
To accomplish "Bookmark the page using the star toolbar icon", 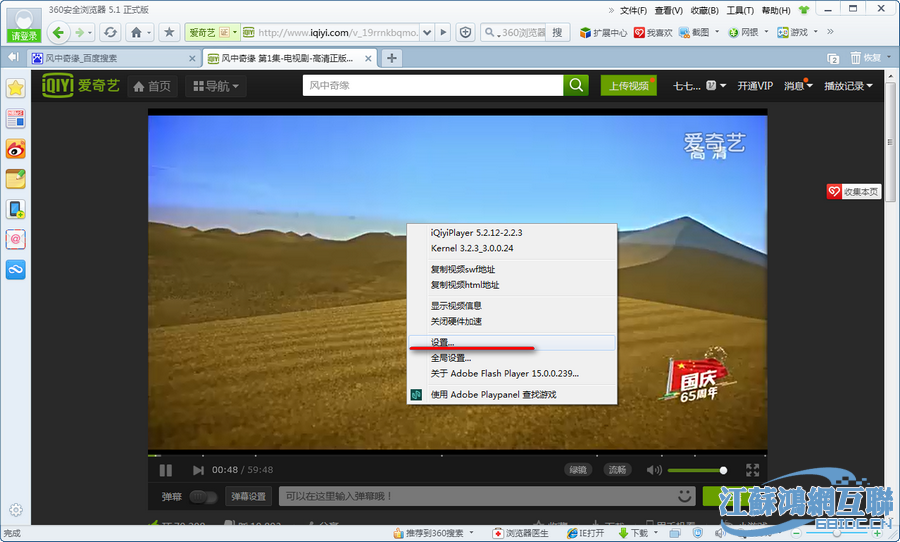I will (x=169, y=32).
